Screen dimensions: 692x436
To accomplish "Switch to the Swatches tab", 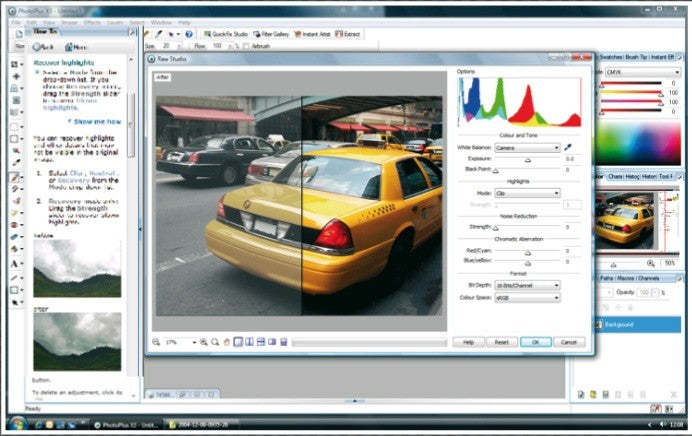I will pos(611,57).
